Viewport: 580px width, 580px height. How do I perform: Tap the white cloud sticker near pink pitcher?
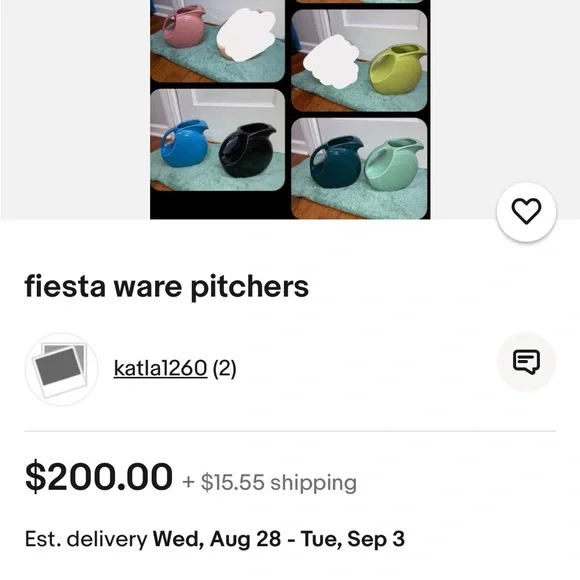tap(246, 35)
